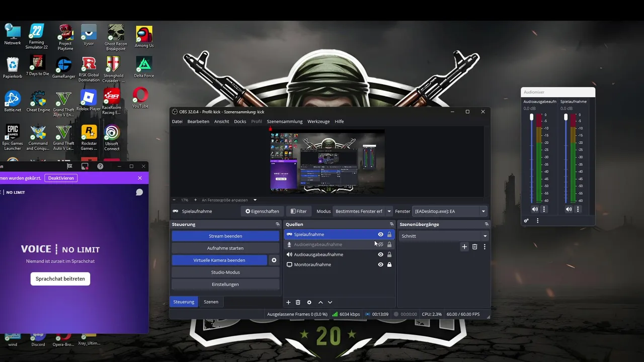Switch to the Steuerung tab

tap(184, 302)
